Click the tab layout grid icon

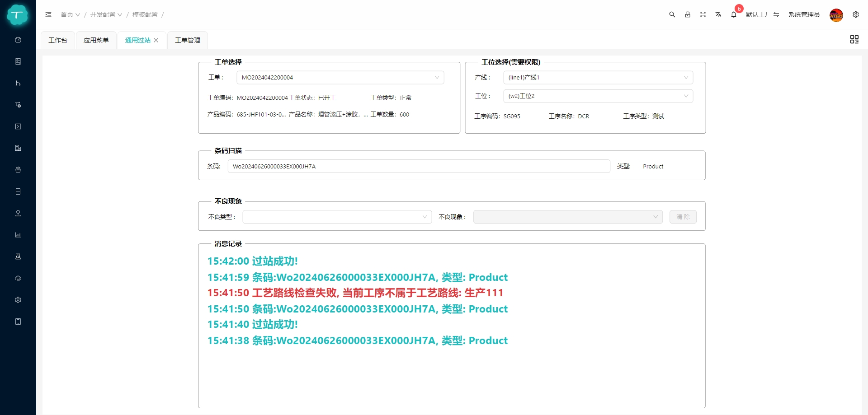click(x=854, y=39)
